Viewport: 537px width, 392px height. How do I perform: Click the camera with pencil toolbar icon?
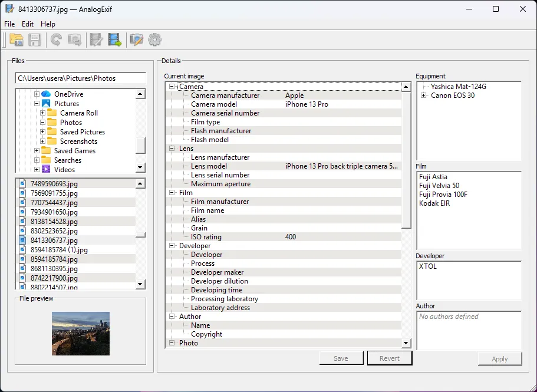click(136, 40)
